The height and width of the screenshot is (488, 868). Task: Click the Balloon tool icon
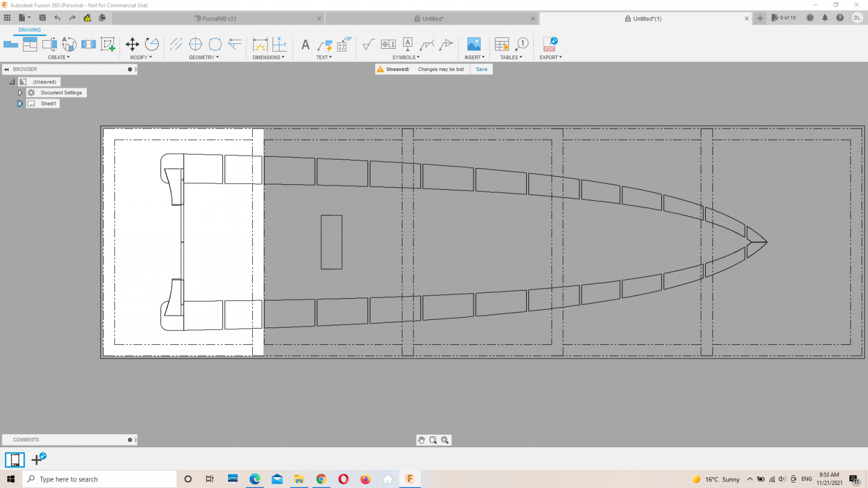coord(522,44)
